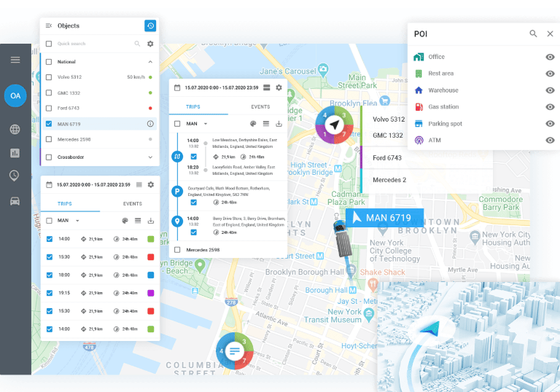Click the purple swatch on 19:15 trip

point(151,293)
